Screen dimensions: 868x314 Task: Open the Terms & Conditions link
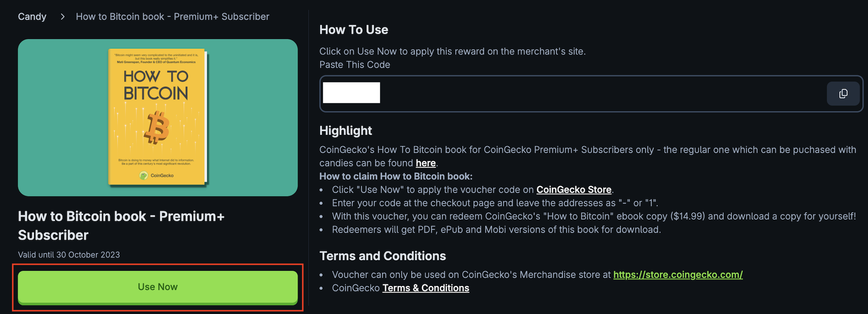coord(425,288)
